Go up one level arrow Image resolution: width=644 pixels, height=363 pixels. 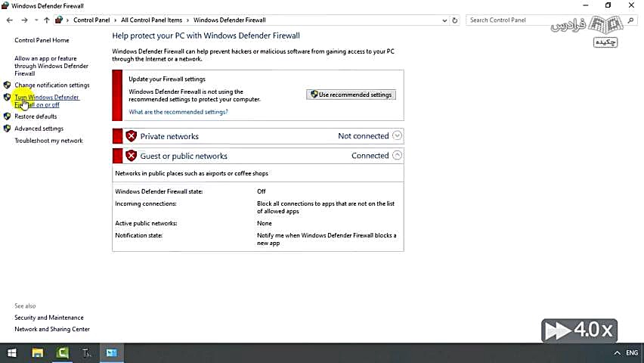(x=46, y=20)
